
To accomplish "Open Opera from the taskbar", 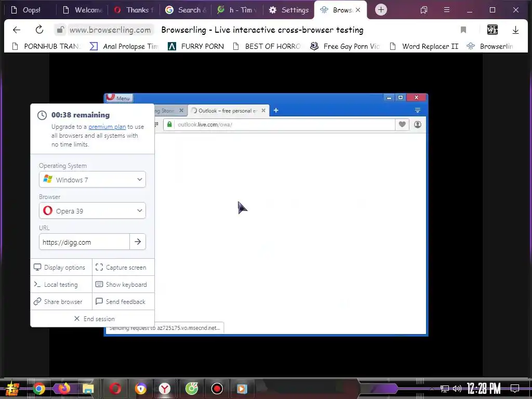I will point(115,389).
